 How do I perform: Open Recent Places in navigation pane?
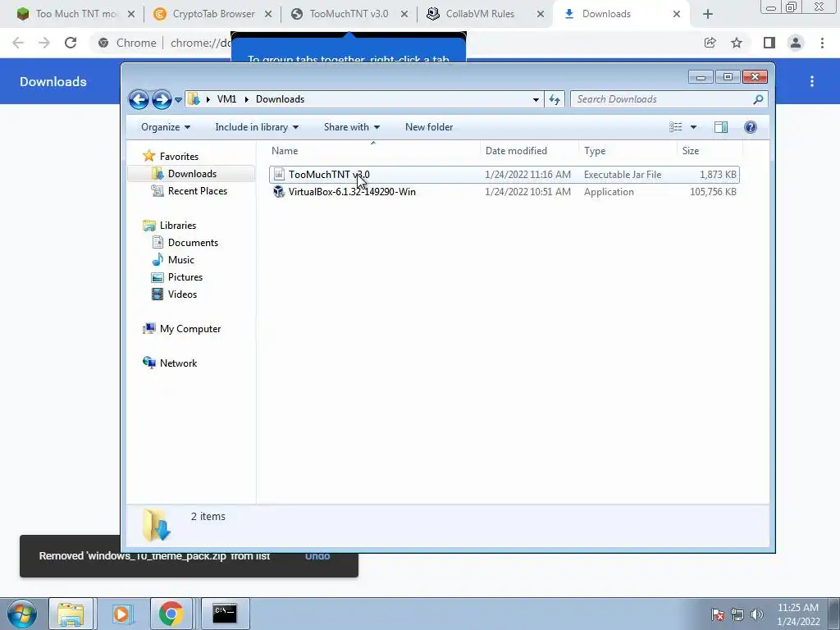[x=197, y=190]
